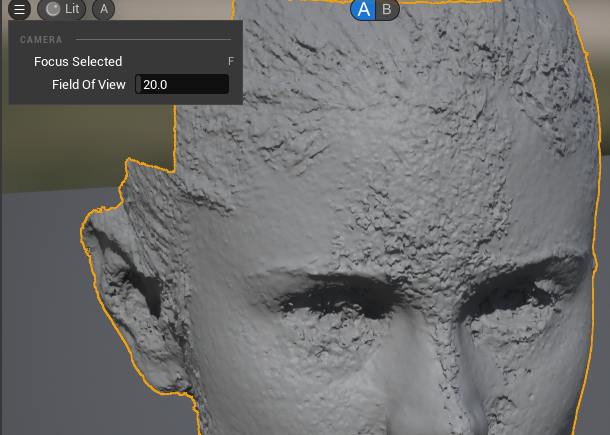Click the CAMERA section header
610x435 pixels.
click(42, 40)
